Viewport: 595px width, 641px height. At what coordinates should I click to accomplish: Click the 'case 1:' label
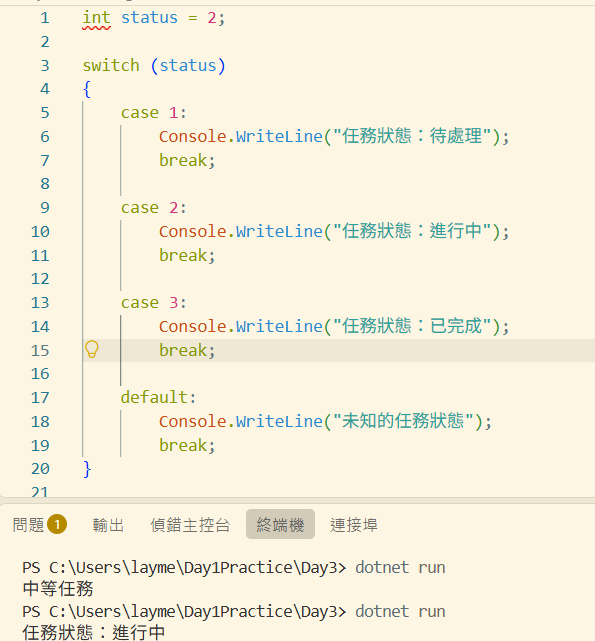154,113
